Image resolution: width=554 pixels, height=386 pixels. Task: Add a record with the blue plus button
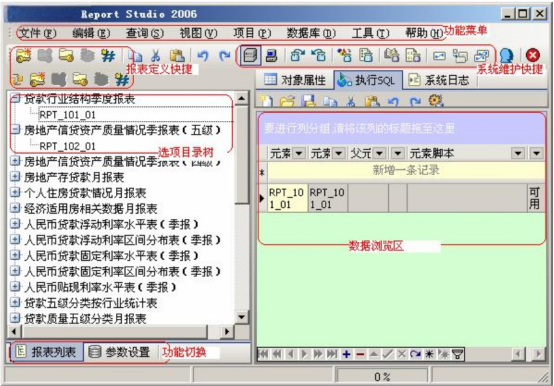pos(346,354)
